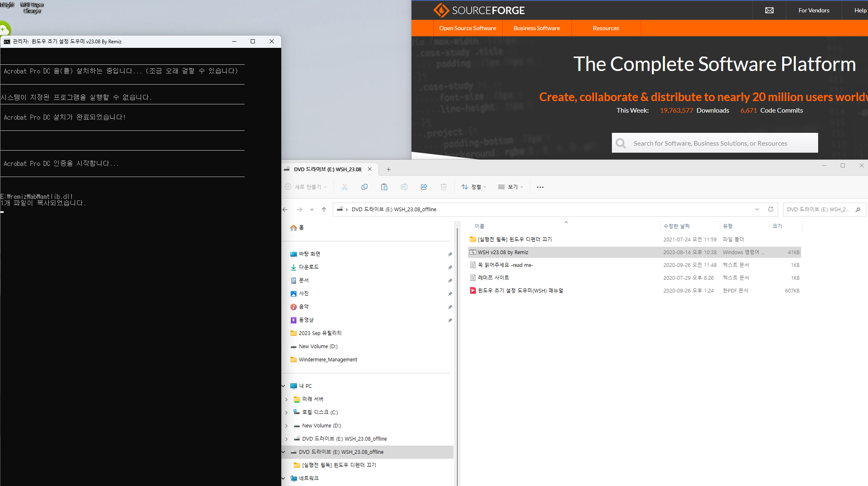The height and width of the screenshot is (486, 868).
Task: Expand the 미래 서버 tree node
Action: point(287,399)
